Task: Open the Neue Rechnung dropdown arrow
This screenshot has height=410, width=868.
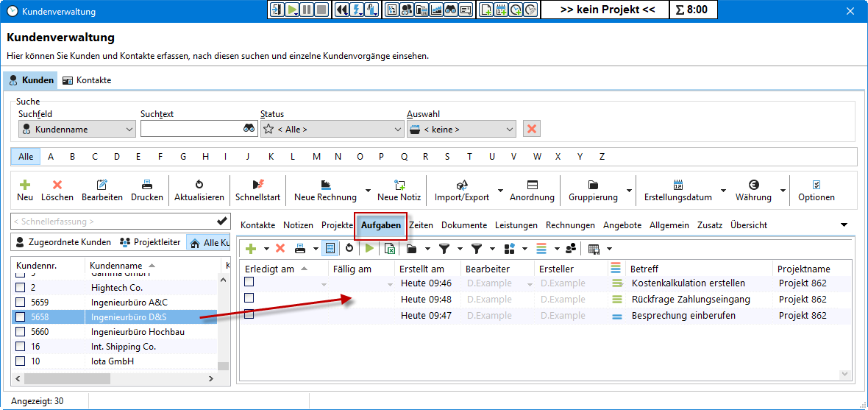Action: click(x=368, y=190)
